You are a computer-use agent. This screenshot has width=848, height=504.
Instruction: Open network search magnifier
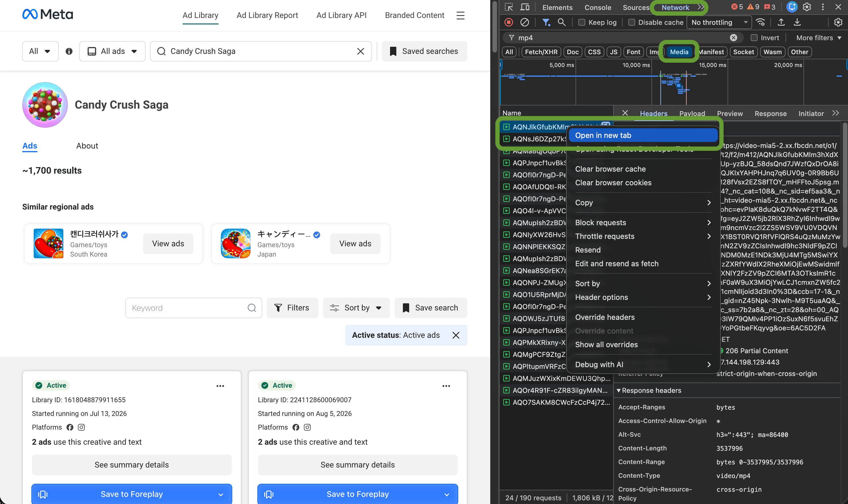click(x=562, y=23)
